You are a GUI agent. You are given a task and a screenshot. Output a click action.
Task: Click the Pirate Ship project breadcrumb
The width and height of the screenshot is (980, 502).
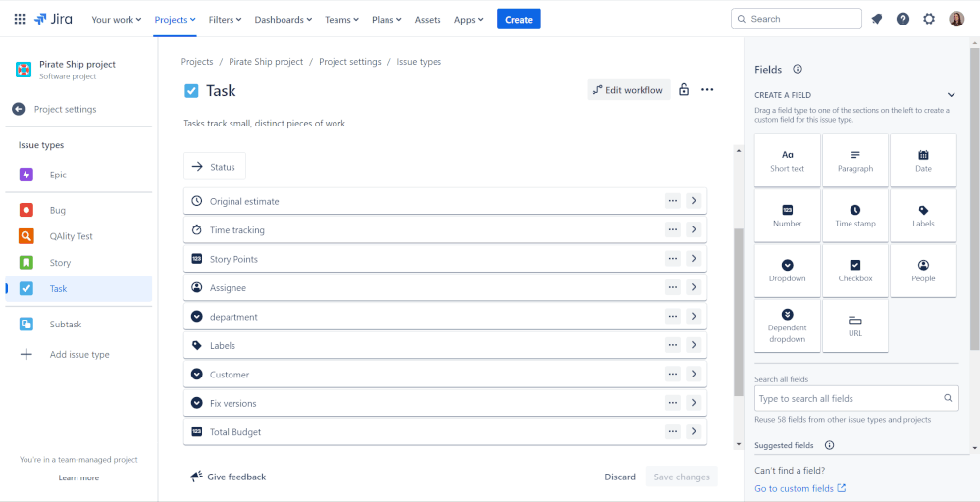266,62
